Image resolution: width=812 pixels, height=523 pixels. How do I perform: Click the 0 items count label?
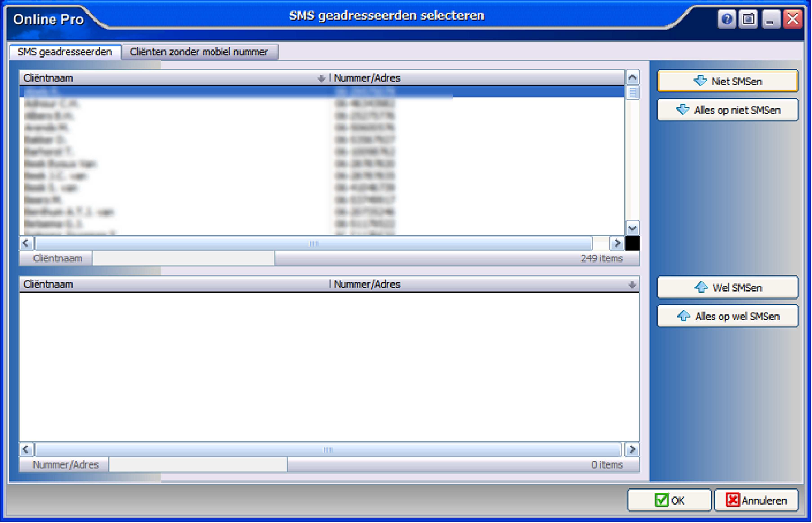tap(607, 465)
